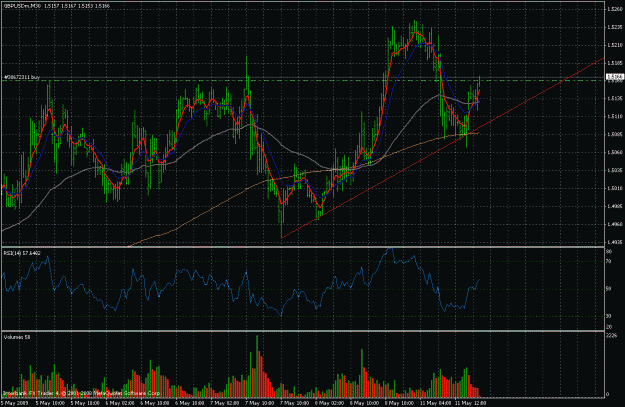Click the '11 May 12:00' time axis label
The image size is (625, 407).
click(470, 403)
